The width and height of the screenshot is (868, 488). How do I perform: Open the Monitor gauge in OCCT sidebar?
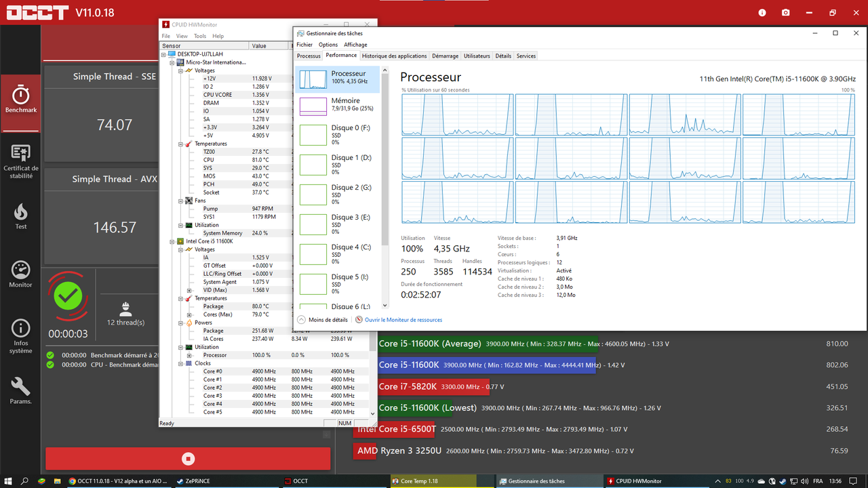(20, 274)
